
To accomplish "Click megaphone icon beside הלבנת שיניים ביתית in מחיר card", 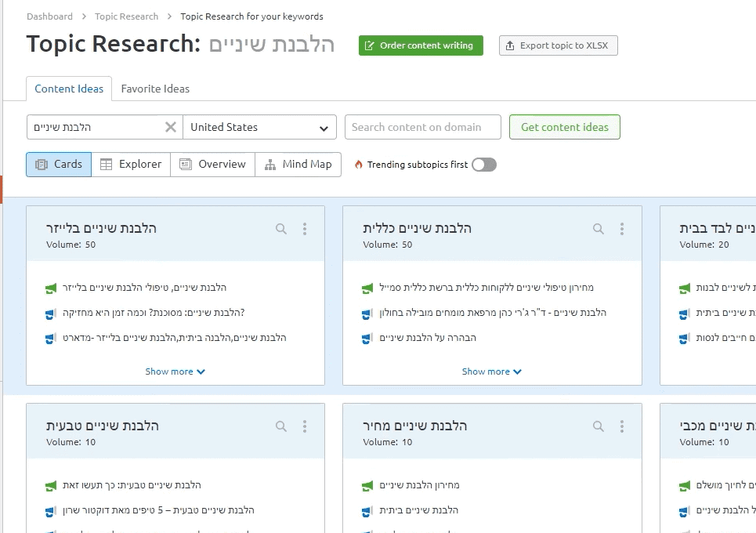I will click(367, 511).
